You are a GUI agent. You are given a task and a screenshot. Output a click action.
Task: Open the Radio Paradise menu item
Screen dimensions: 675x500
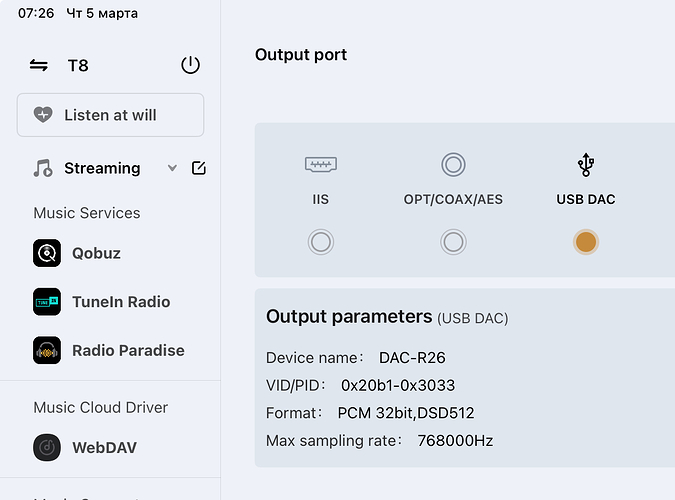pyautogui.click(x=128, y=351)
